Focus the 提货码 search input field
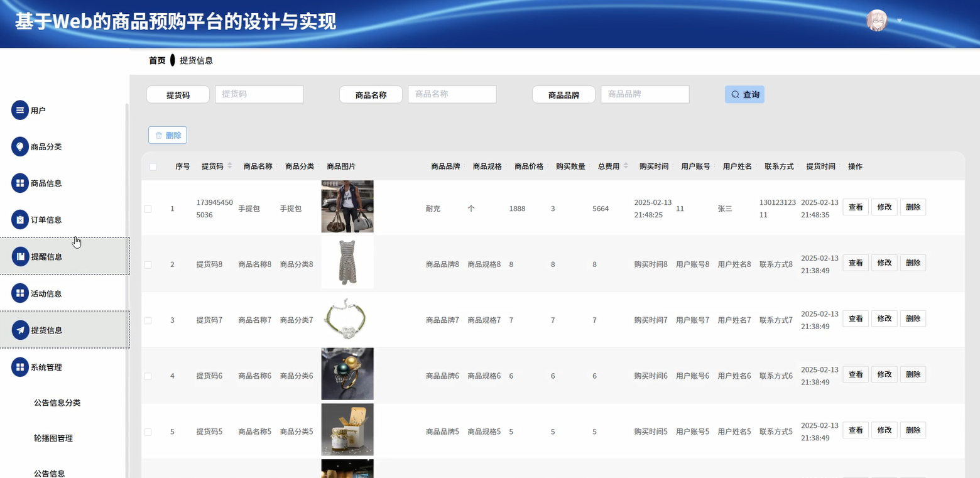 (x=259, y=94)
